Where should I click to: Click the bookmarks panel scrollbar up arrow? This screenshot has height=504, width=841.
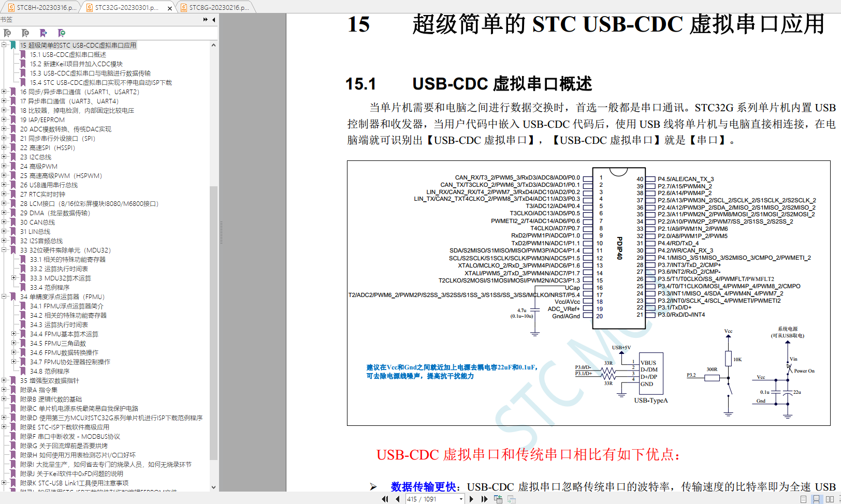pyautogui.click(x=214, y=45)
